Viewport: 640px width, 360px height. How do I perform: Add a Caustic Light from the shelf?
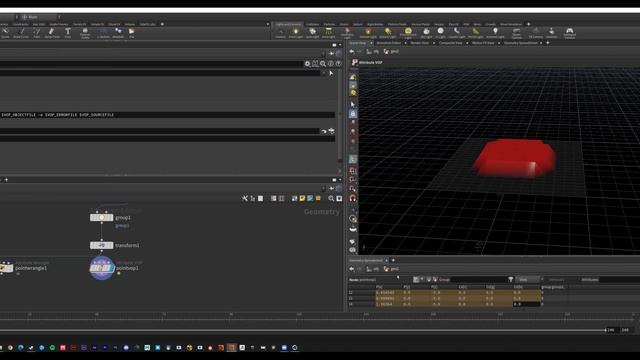[457, 33]
